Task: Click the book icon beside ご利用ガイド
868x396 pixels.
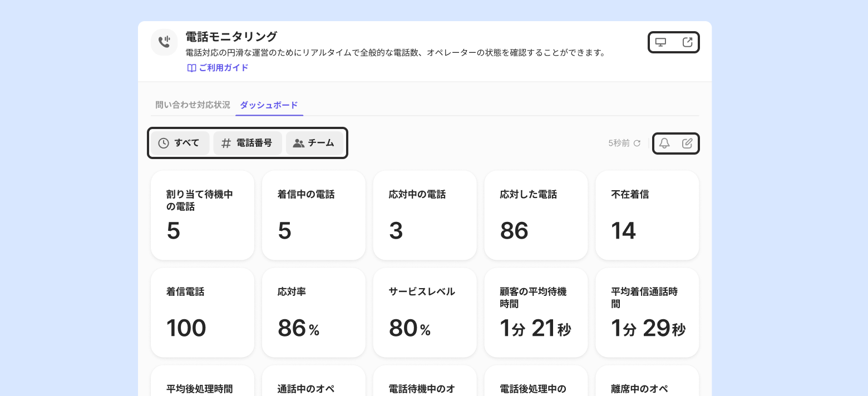Action: click(x=191, y=68)
